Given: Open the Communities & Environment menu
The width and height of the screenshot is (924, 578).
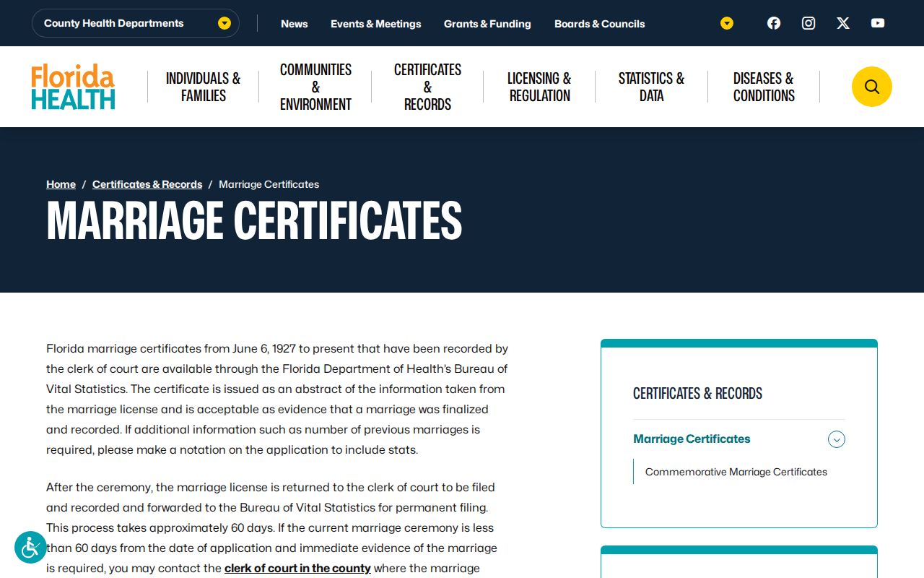Looking at the screenshot, I should pyautogui.click(x=315, y=87).
